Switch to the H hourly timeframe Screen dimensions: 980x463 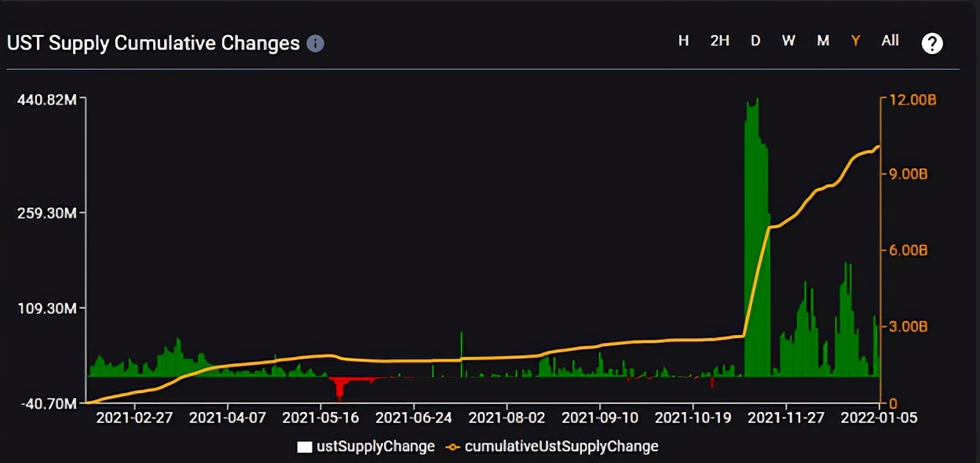pyautogui.click(x=684, y=41)
